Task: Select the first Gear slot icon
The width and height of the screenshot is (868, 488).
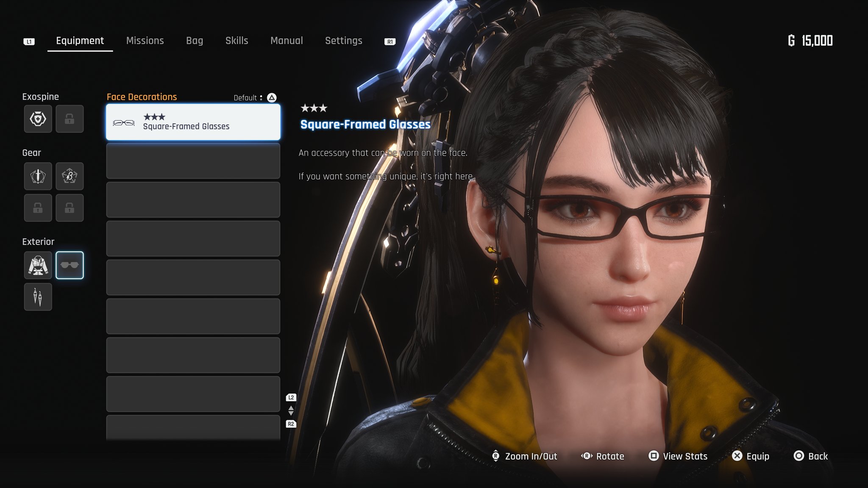Action: 38,176
